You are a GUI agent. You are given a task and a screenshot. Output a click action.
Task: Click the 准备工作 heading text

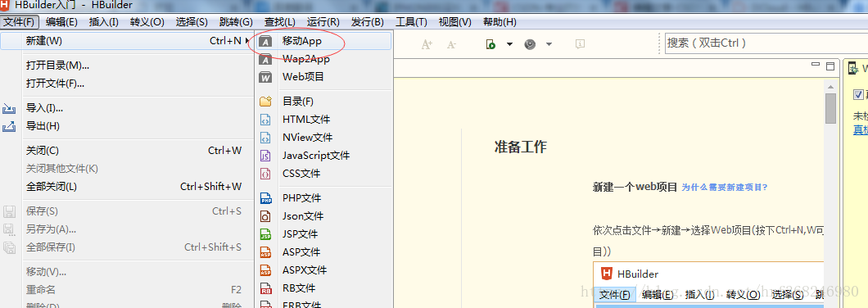[x=520, y=147]
